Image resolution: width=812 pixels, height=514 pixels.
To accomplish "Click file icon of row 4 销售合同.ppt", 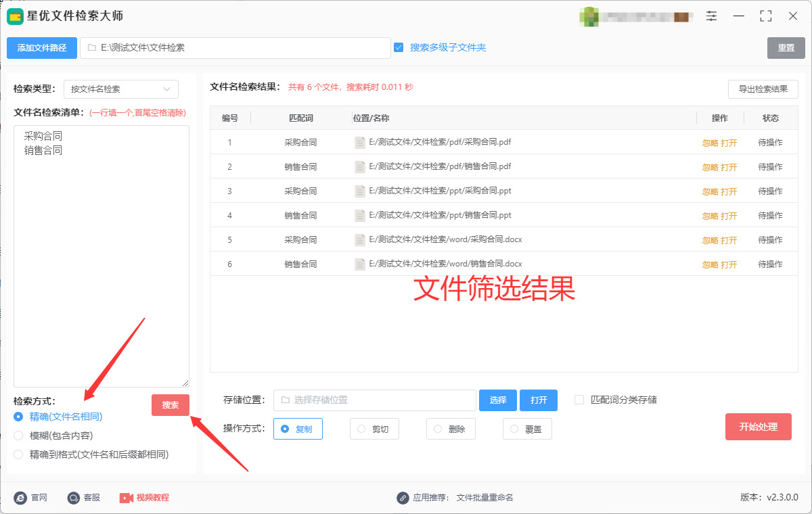I will [360, 216].
